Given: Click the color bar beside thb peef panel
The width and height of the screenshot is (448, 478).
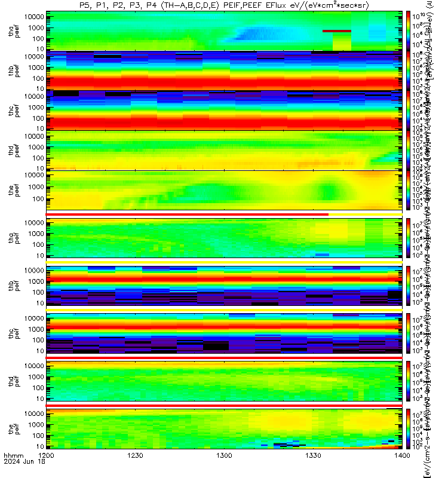Looking at the screenshot, I should (x=409, y=71).
